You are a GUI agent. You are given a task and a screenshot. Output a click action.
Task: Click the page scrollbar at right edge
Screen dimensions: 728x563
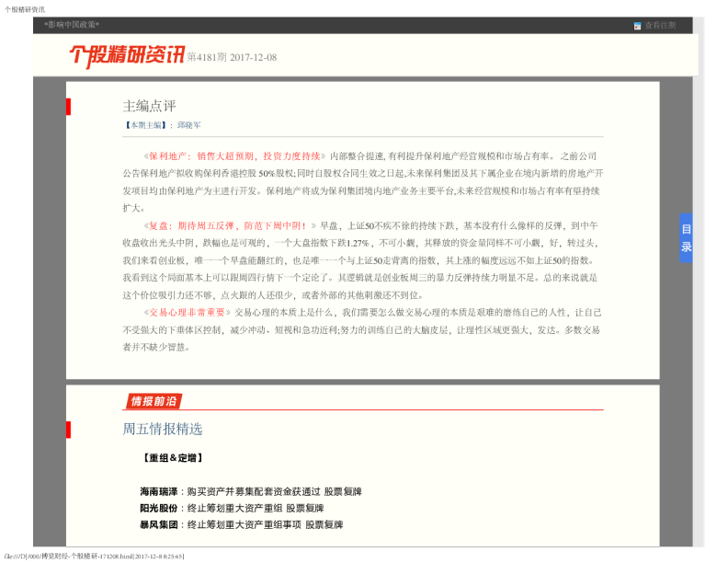tap(699, 281)
